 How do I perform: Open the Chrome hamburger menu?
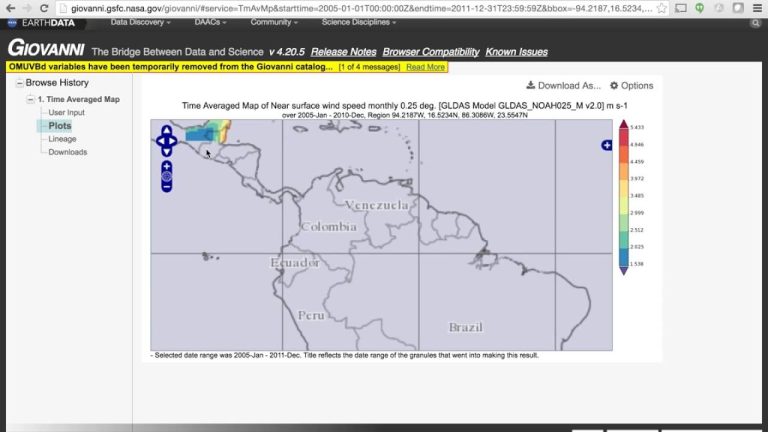pyautogui.click(x=757, y=8)
